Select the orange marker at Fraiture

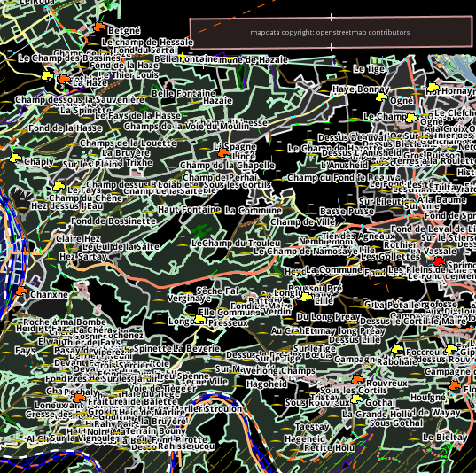tap(79, 398)
